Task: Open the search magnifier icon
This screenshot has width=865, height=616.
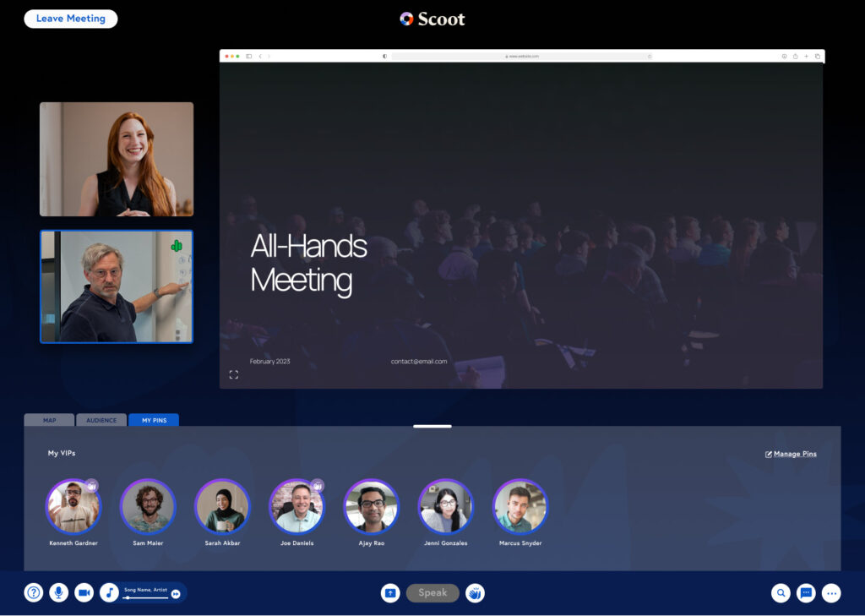Action: pos(781,593)
